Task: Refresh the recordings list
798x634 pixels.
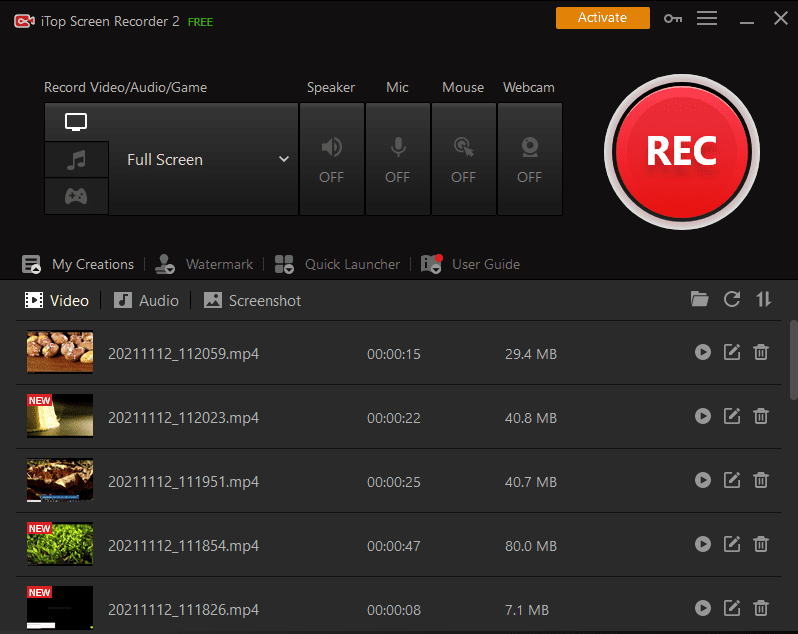Action: (x=732, y=299)
